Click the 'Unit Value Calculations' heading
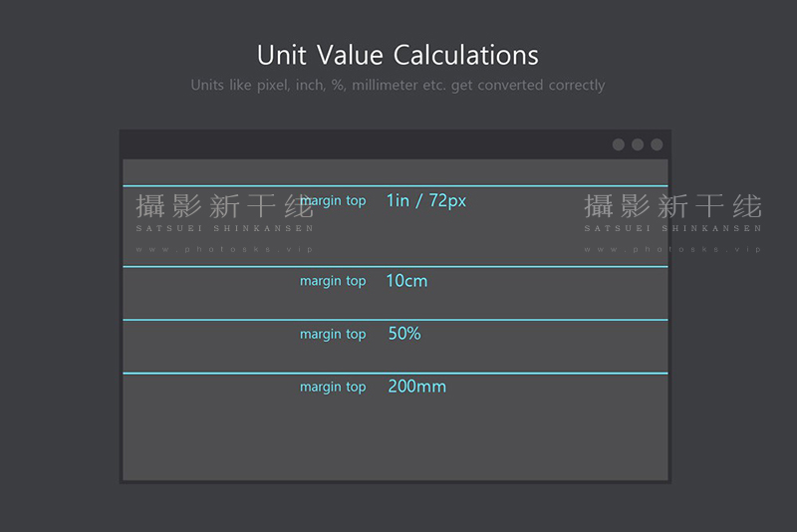Viewport: 797px width, 532px height. pyautogui.click(x=398, y=55)
